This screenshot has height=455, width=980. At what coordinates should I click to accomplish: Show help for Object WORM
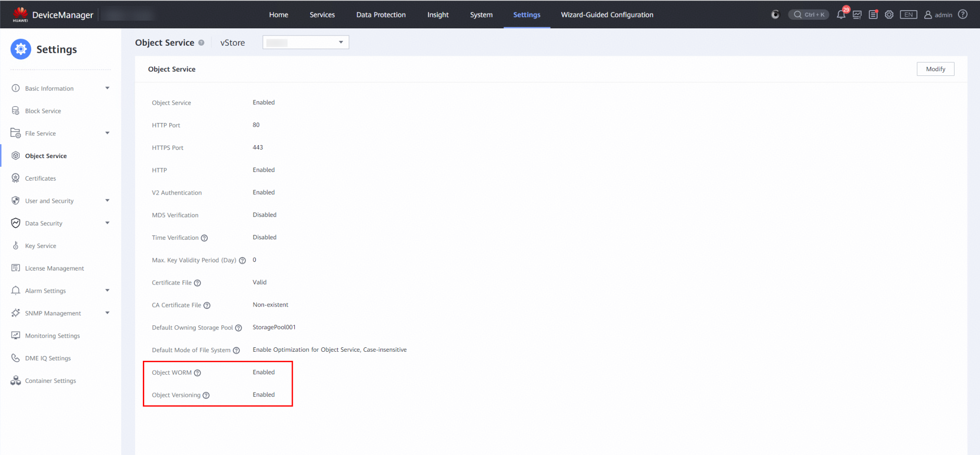tap(197, 373)
